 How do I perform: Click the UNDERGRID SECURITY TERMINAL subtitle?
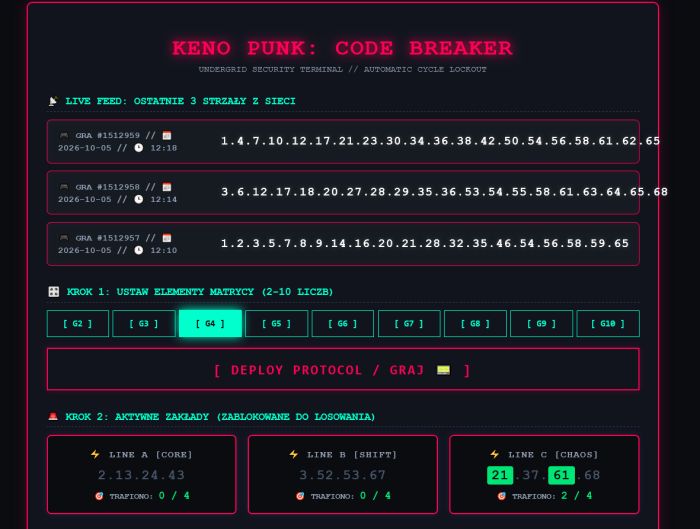[x=342, y=70]
